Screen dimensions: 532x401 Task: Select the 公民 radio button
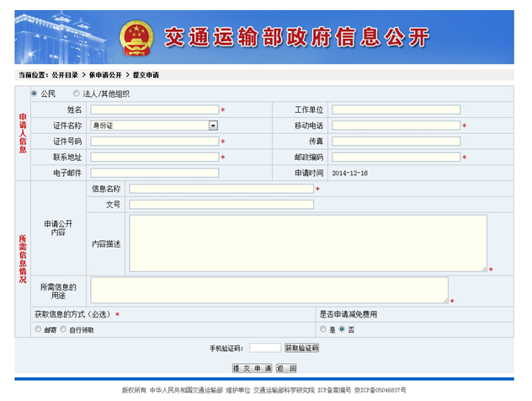[x=34, y=93]
